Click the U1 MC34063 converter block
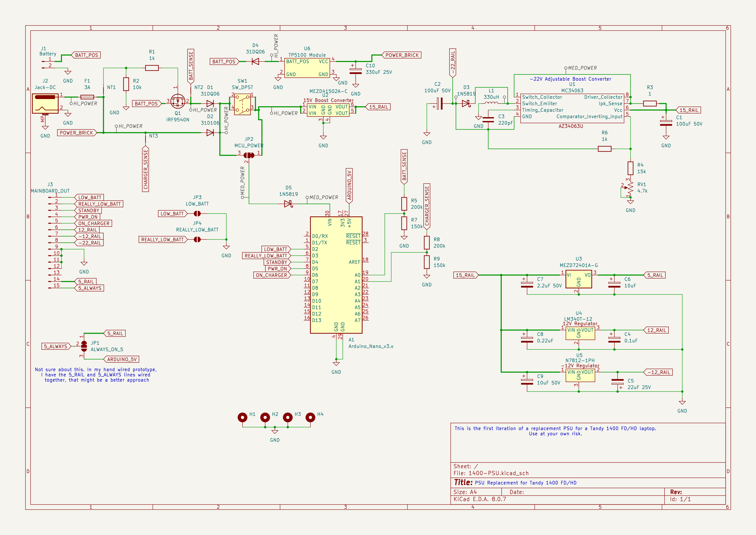756x535 pixels. [572, 108]
